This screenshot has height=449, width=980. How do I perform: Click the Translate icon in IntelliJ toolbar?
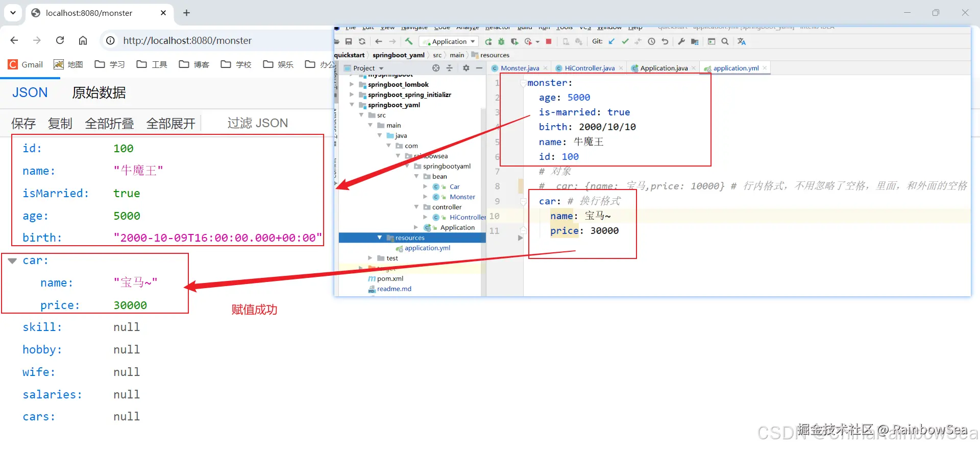[742, 41]
